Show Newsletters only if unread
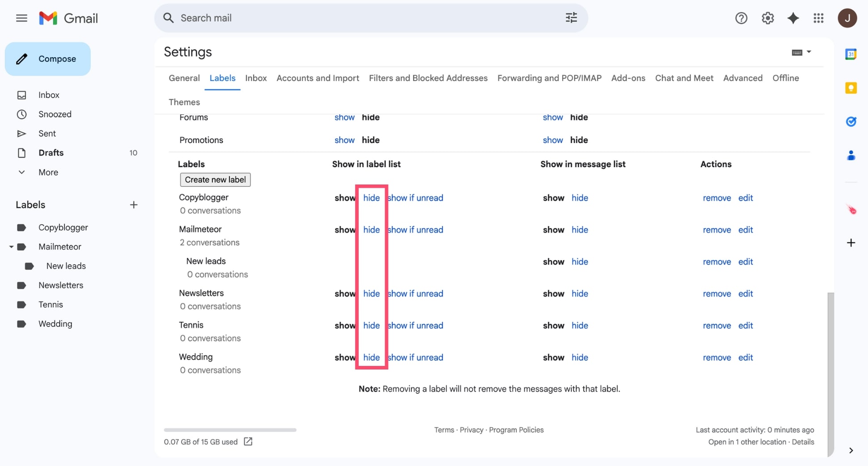 tap(415, 294)
